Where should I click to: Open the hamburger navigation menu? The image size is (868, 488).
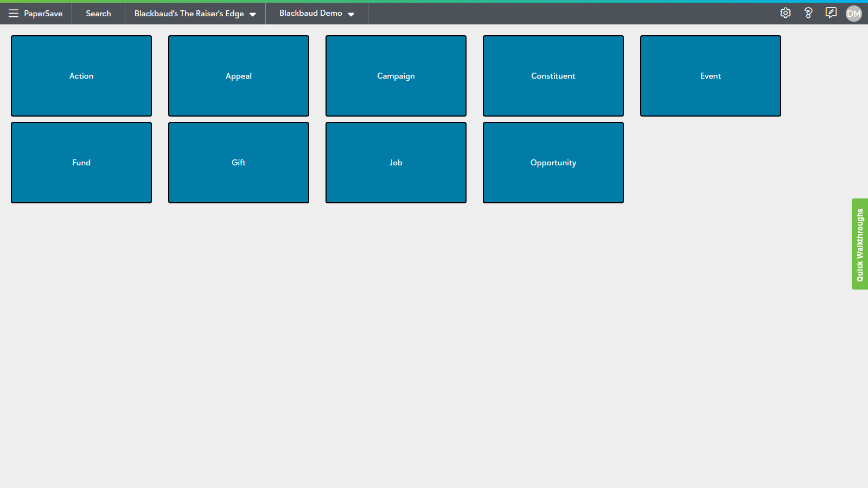[x=14, y=14]
